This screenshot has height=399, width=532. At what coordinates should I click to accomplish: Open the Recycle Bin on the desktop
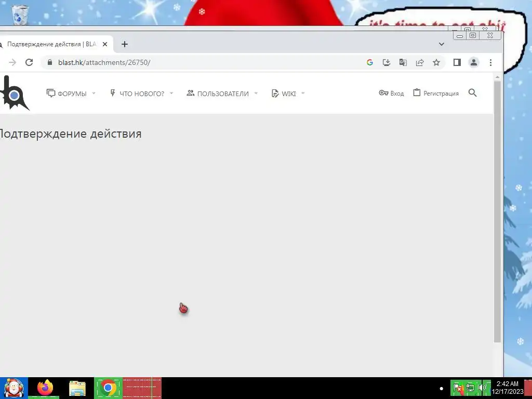(20, 14)
